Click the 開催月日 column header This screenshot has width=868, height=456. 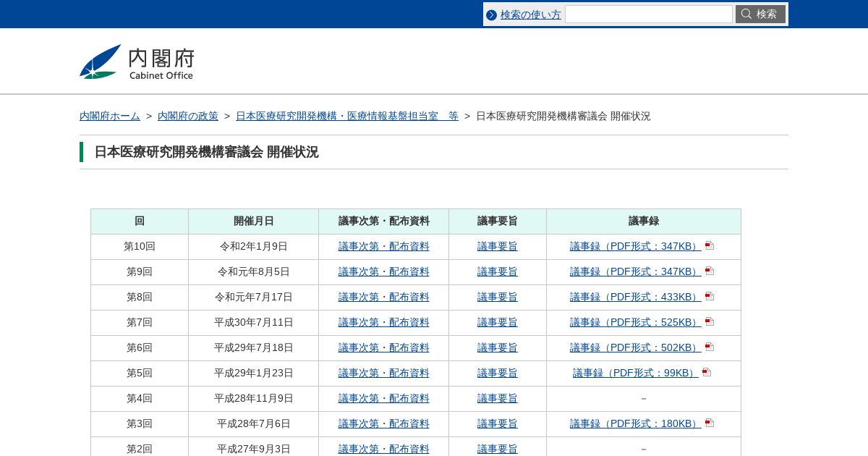coord(254,221)
